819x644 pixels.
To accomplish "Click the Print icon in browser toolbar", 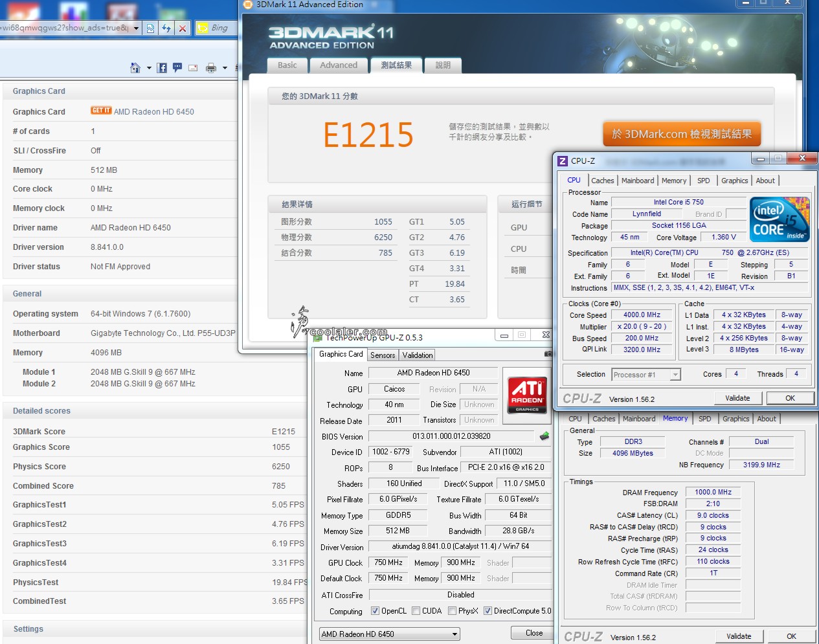I will tap(211, 67).
